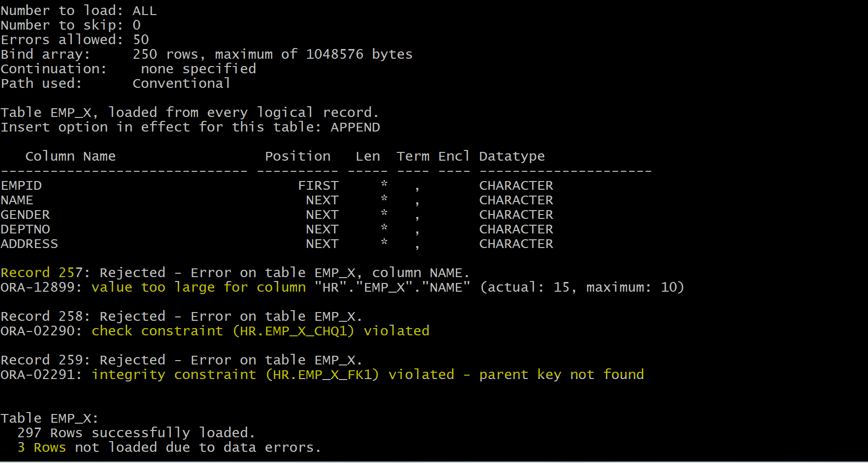
Task: Click the "APPEND" insert option word
Action: pyautogui.click(x=355, y=127)
